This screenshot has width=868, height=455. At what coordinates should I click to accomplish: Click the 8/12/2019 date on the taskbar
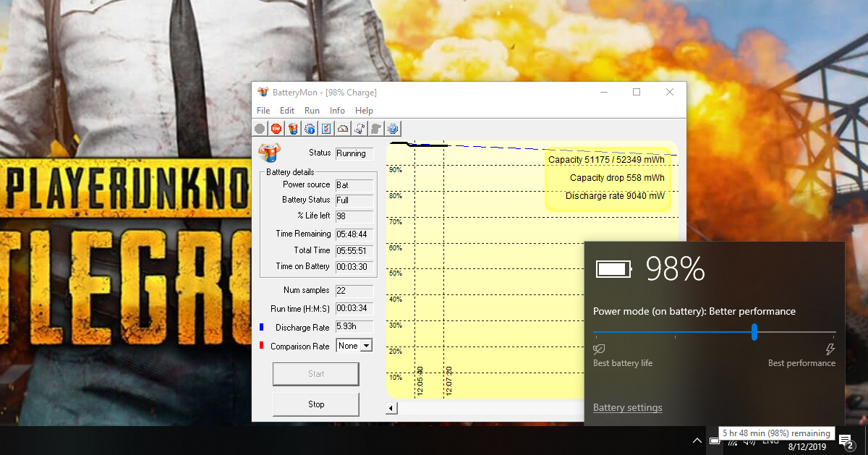(806, 447)
